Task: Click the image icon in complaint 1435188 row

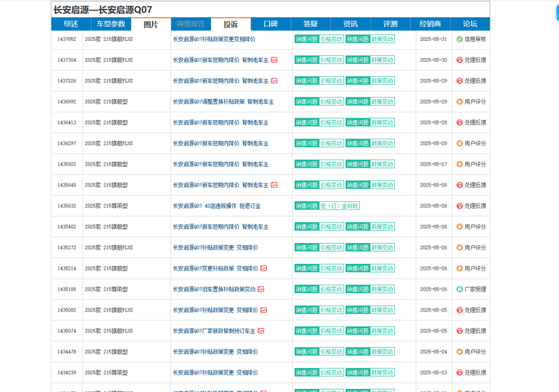Action: point(261,289)
